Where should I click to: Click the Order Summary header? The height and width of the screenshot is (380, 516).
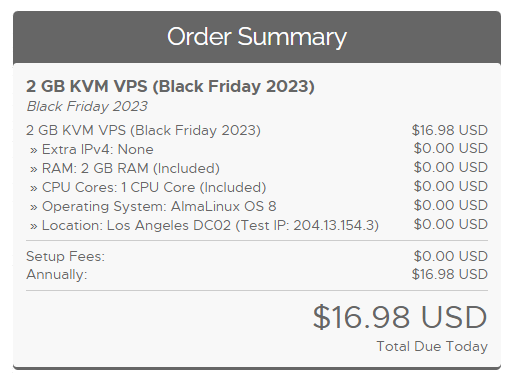point(257,37)
